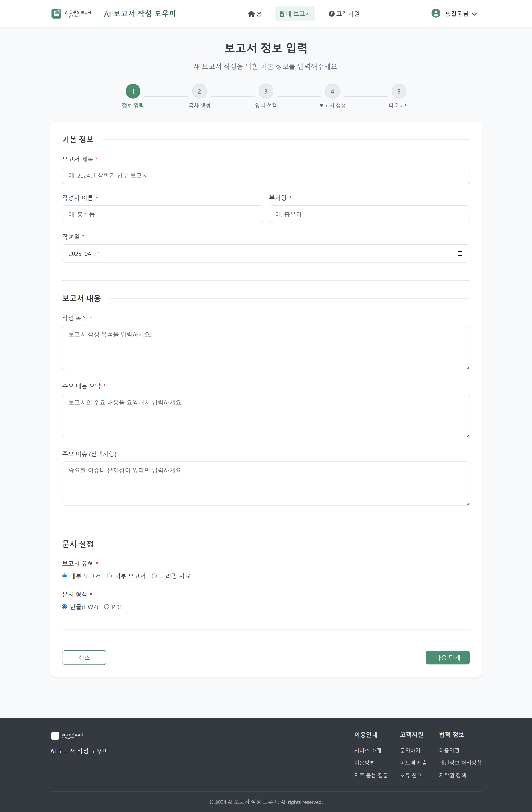The height and width of the screenshot is (812, 532).
Task: Open the 내 보고서 menu item
Action: pyautogui.click(x=295, y=14)
